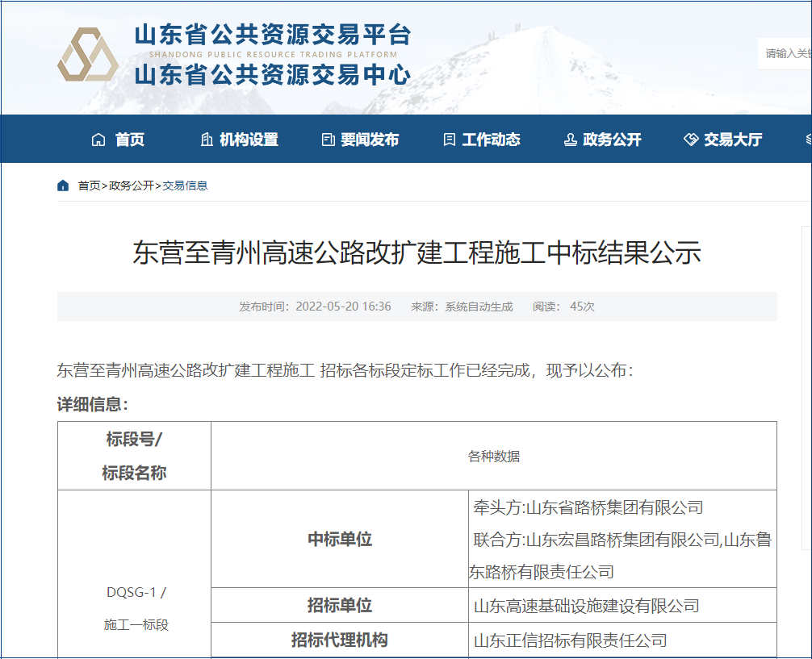This screenshot has width=812, height=659.
Task: Click the tag icon beside 交易大厅
Action: click(x=691, y=140)
